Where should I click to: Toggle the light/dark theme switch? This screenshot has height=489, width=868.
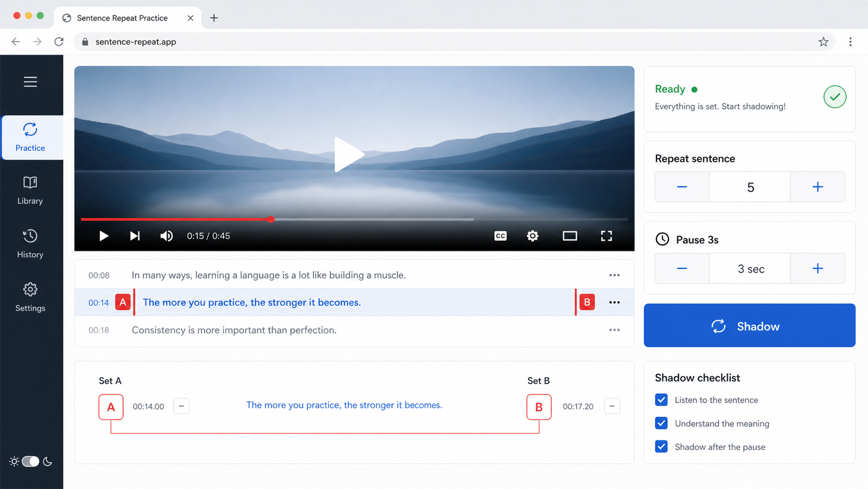point(31,461)
